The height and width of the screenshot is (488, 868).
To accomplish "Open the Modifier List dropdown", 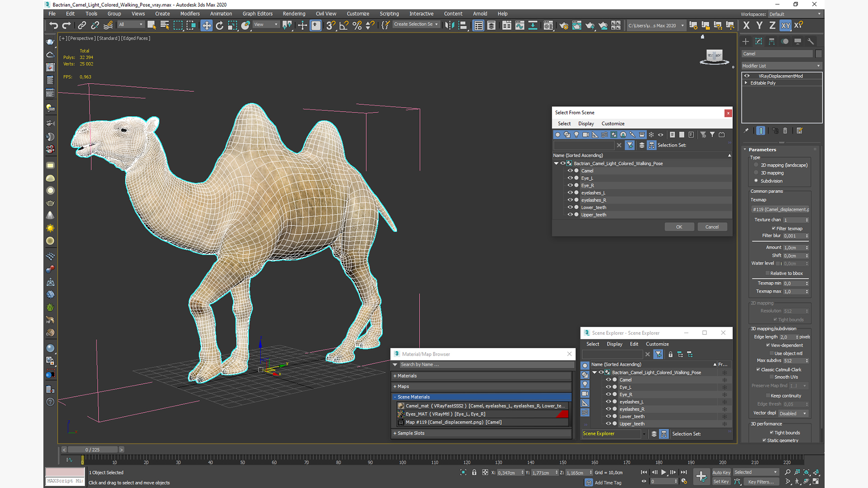I will [781, 66].
